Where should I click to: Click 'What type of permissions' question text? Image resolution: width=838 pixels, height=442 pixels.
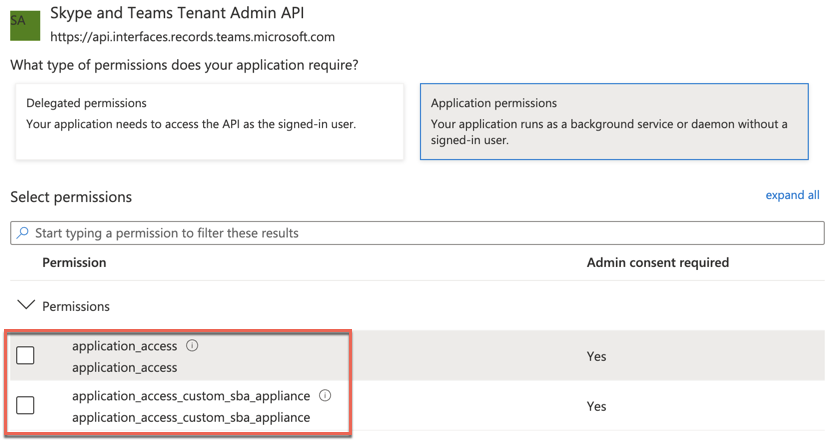184,65
